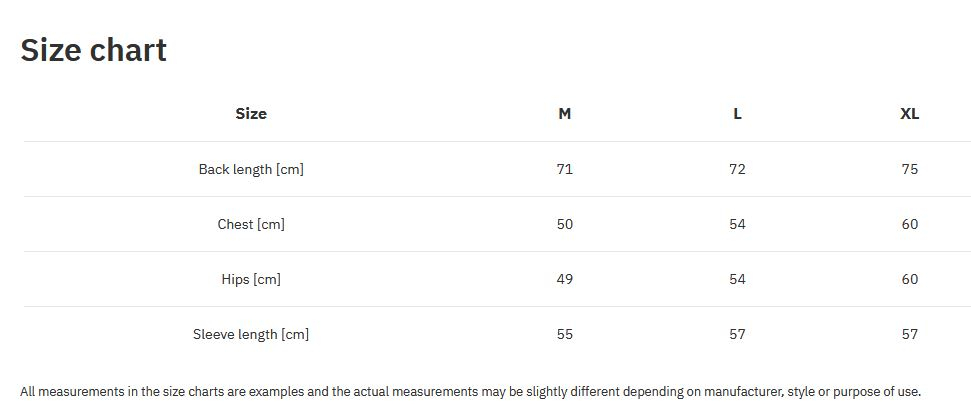Click the measurements disclaimer text below the table
Viewport: 971px width, 418px height.
[x=470, y=392]
